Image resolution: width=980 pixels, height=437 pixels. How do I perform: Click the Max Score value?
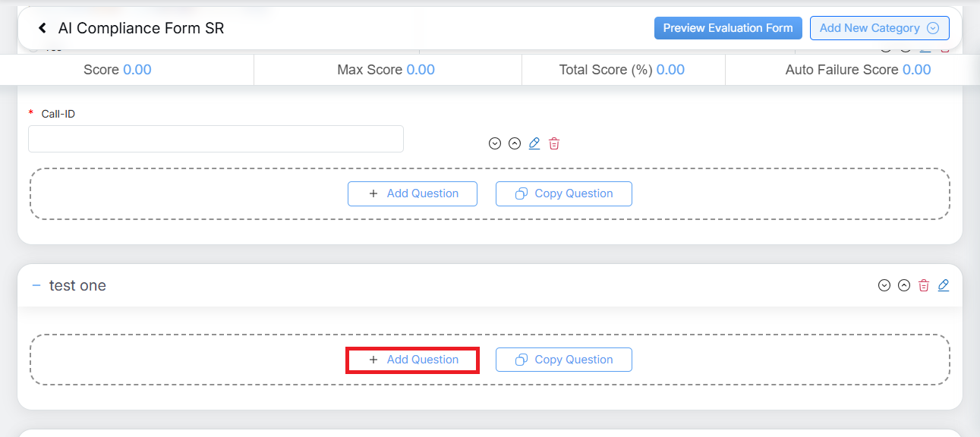[421, 70]
